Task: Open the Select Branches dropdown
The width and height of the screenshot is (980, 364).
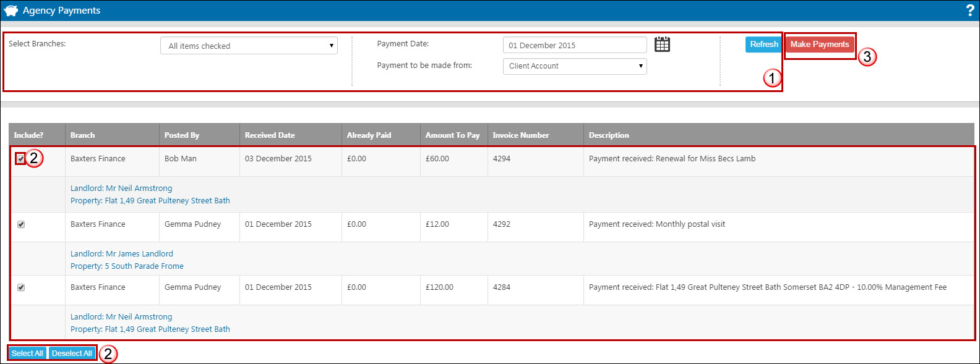Action: click(x=249, y=46)
